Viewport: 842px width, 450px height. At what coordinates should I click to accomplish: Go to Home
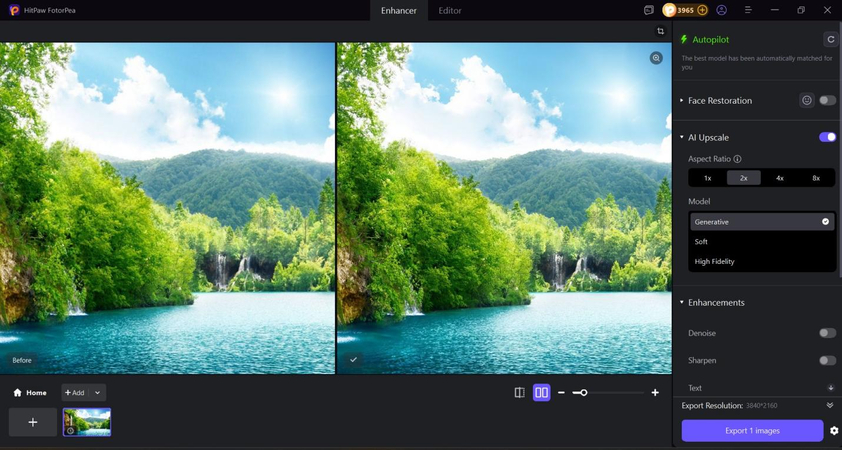point(30,393)
